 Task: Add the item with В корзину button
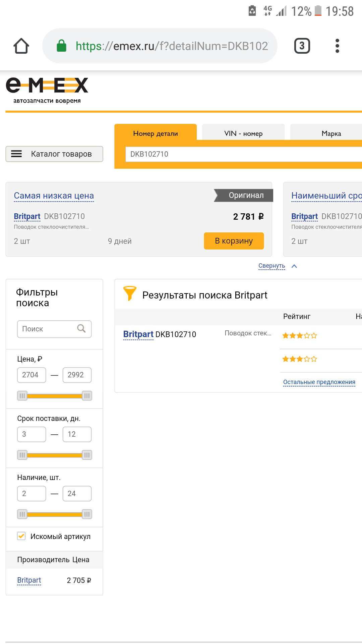click(234, 241)
